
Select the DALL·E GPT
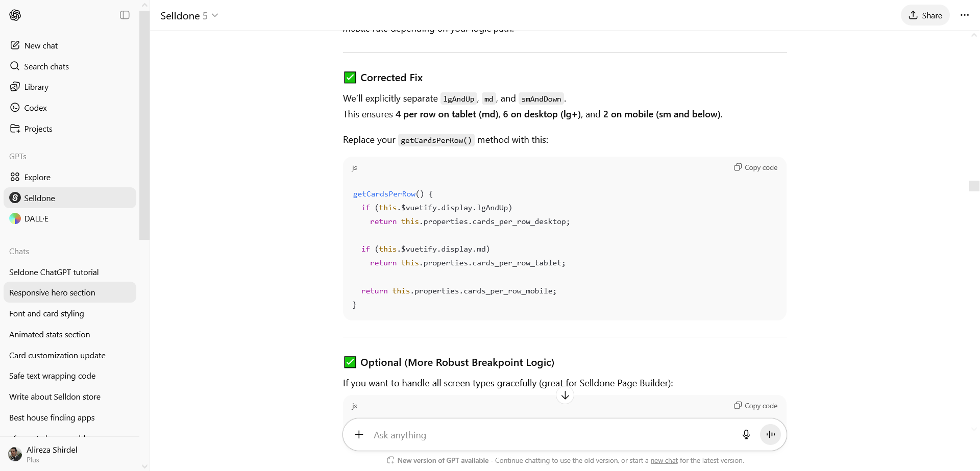tap(70, 218)
